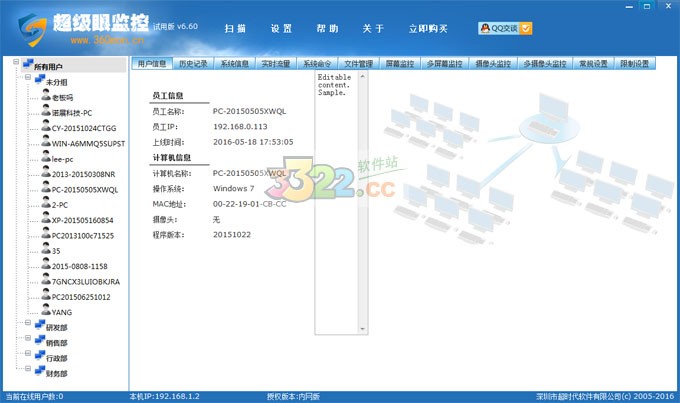Click the user avatar beside XP-201505160854
Viewport: 680px width, 403px height.
[46, 218]
